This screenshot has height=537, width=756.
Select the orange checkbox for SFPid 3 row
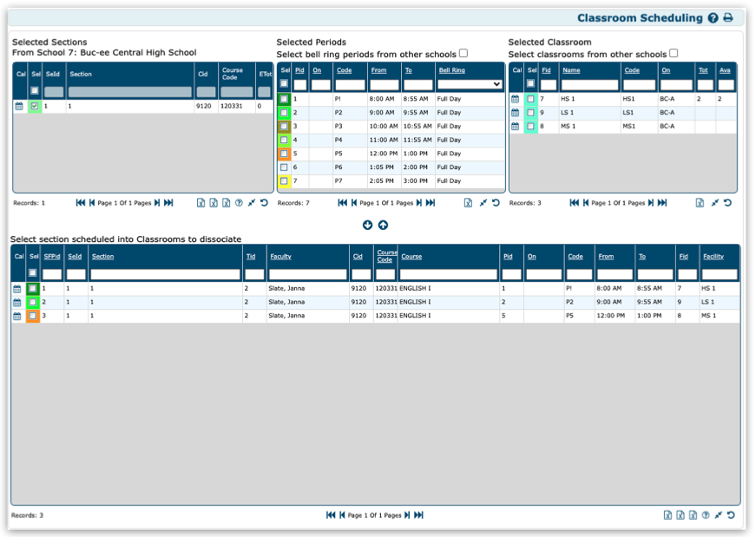tap(32, 317)
